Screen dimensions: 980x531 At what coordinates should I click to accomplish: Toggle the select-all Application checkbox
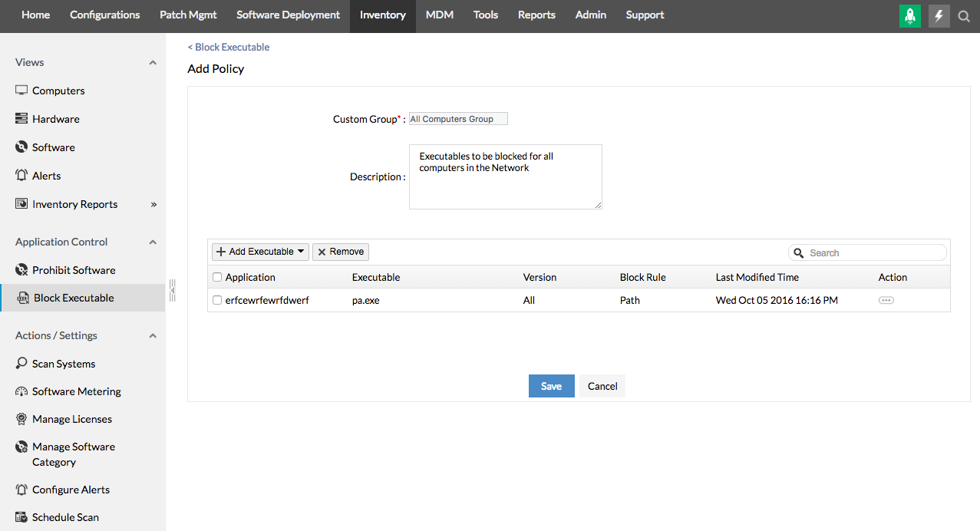217,278
